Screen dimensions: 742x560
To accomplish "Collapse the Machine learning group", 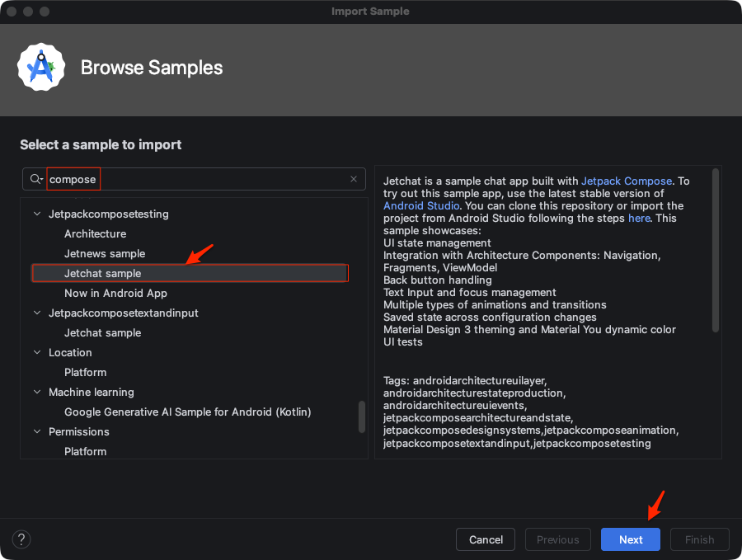I will coord(37,392).
